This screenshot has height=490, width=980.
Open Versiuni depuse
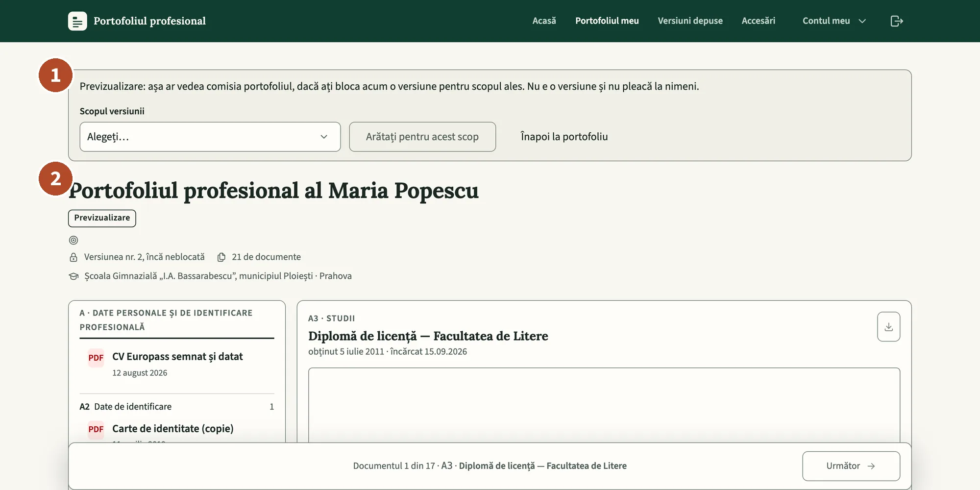(x=690, y=21)
